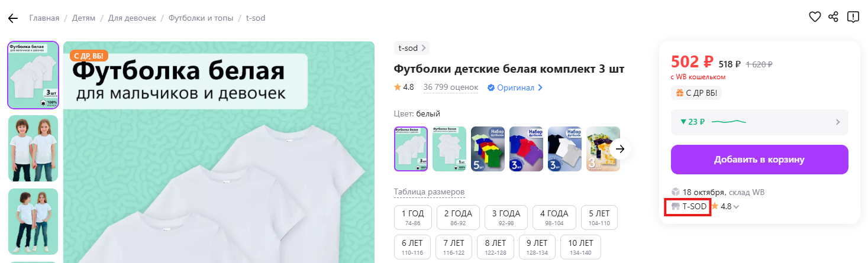Image resolution: width=868 pixels, height=263 pixels.
Task: Select size 1 ГОД
Action: pyautogui.click(x=413, y=217)
